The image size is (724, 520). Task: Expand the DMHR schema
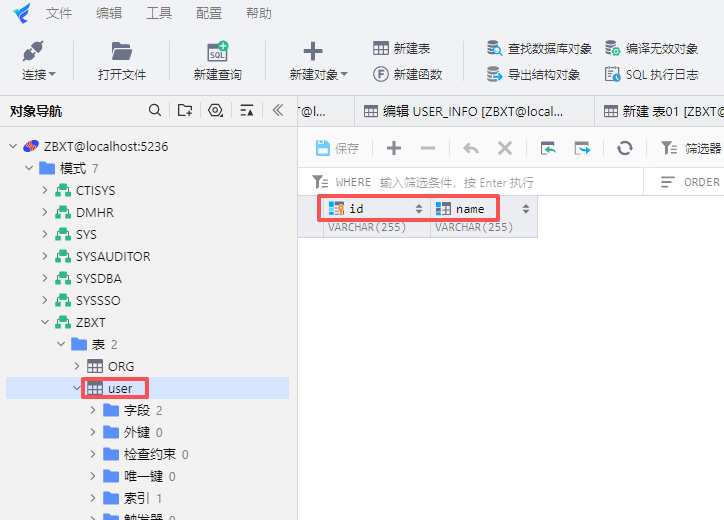tap(45, 212)
